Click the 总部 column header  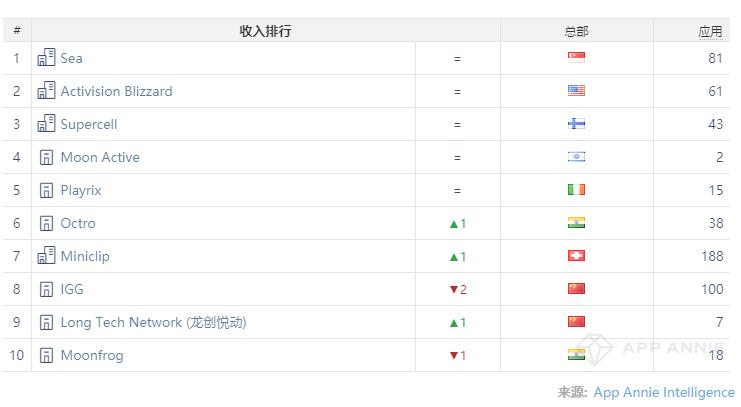coord(576,31)
